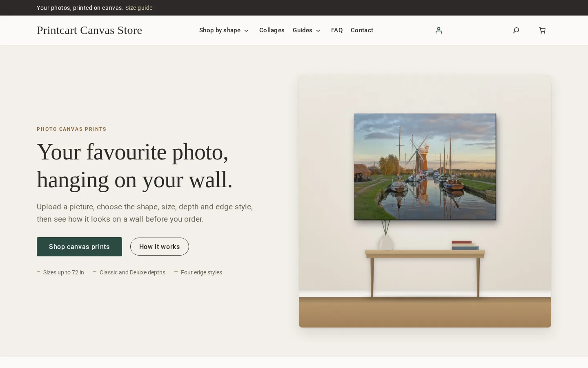Open the account user icon

click(x=439, y=30)
